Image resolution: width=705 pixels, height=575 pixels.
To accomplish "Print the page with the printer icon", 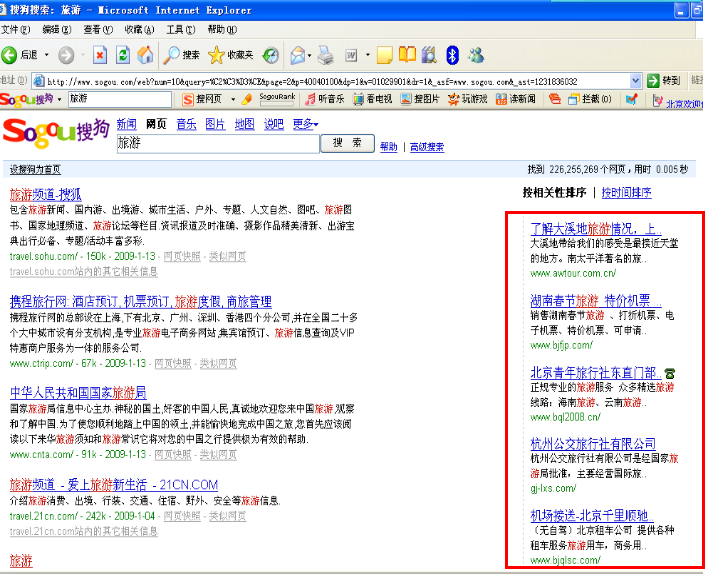I will pos(326,55).
